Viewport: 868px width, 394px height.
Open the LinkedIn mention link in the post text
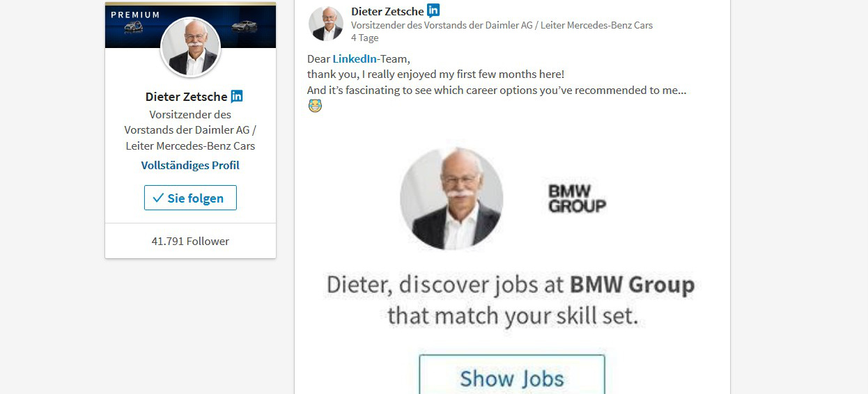coord(355,59)
